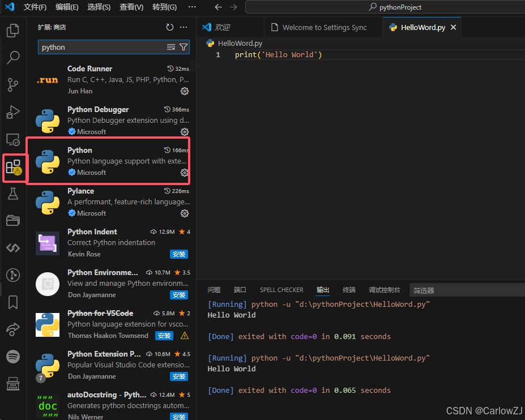Focus the 筛选器 output filter field
This screenshot has width=525, height=420.
click(467, 290)
